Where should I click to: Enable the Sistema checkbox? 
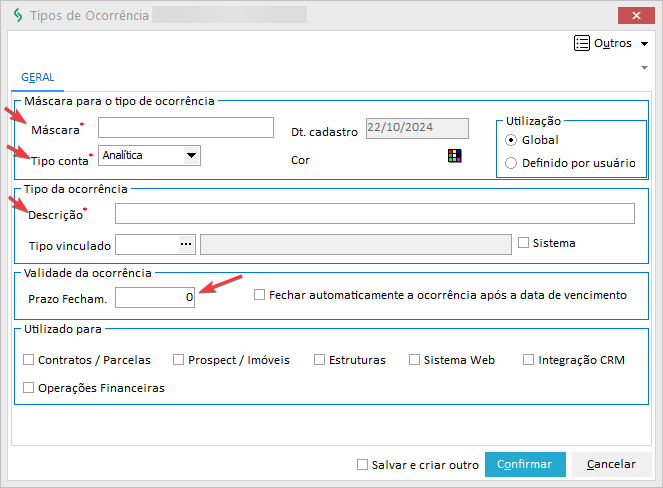[523, 242]
